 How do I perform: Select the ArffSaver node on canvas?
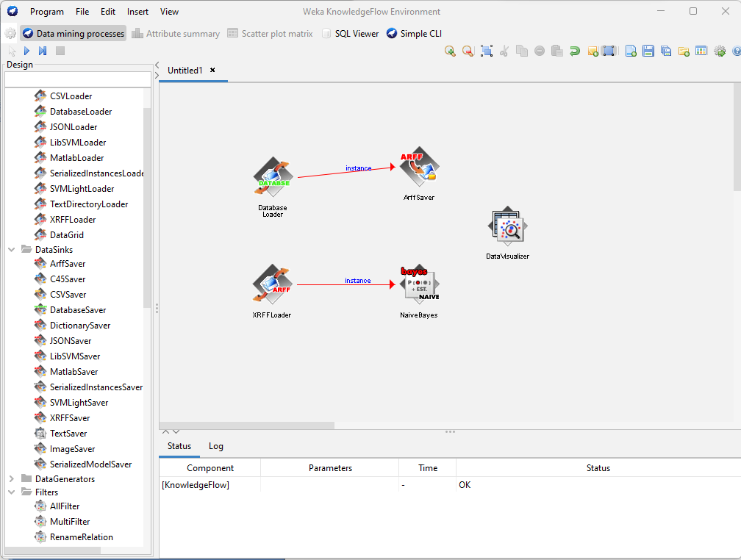419,166
